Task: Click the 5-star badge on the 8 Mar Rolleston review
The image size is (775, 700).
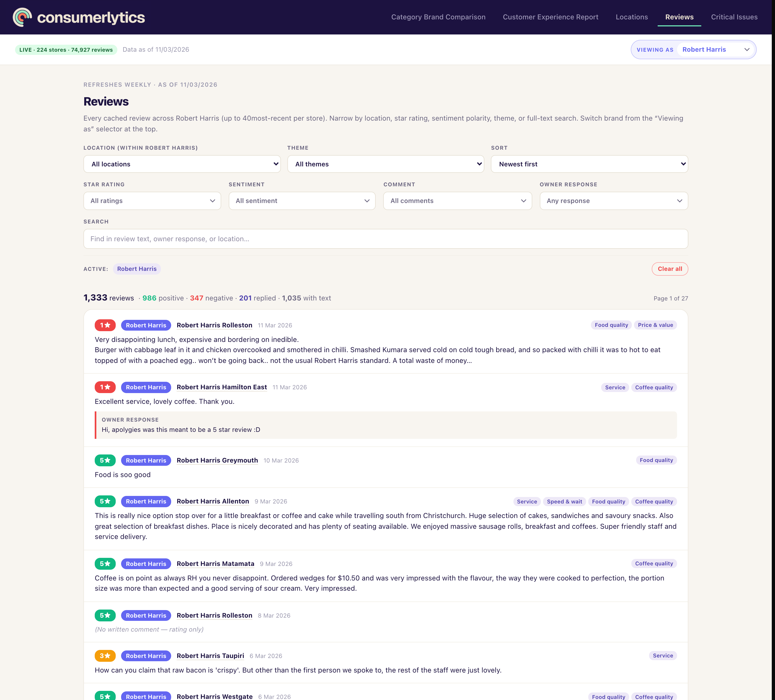Action: click(105, 615)
